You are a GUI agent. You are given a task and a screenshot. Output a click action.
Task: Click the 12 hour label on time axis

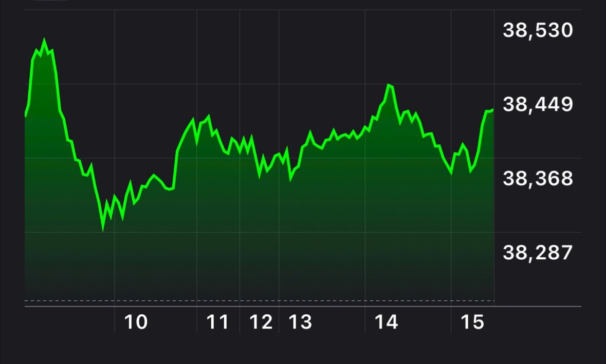click(x=261, y=322)
